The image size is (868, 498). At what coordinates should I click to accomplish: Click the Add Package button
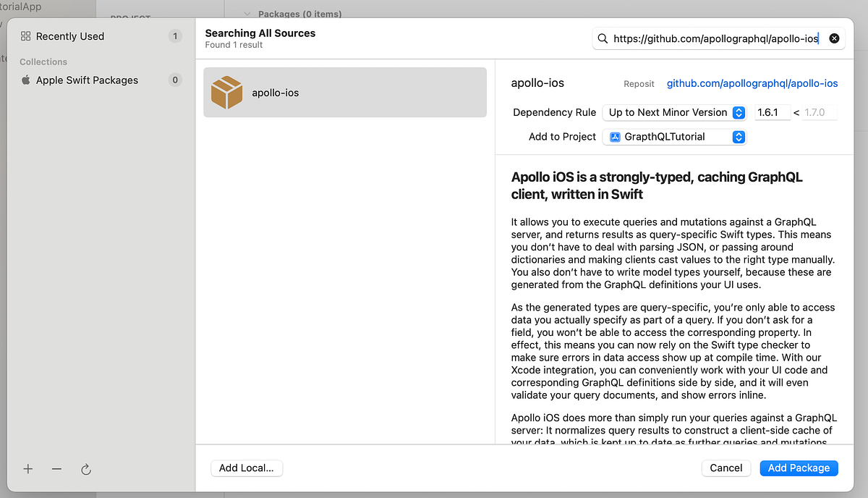click(x=799, y=468)
